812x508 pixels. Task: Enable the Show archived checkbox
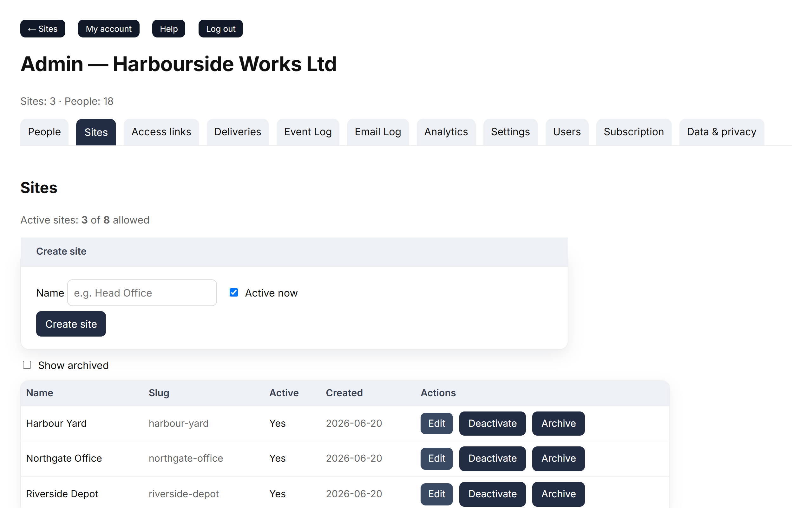pos(27,365)
